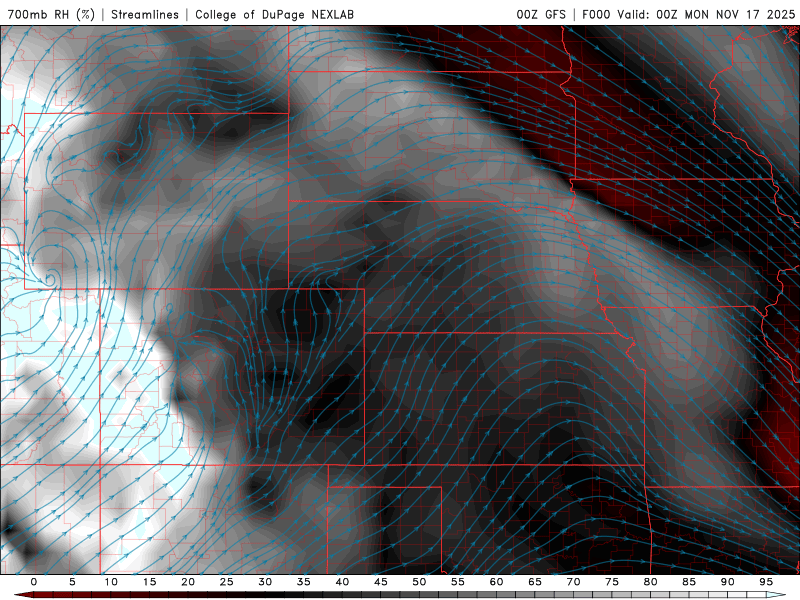The height and width of the screenshot is (600, 800).
Task: Click the "70" color scale label
Action: 573,582
